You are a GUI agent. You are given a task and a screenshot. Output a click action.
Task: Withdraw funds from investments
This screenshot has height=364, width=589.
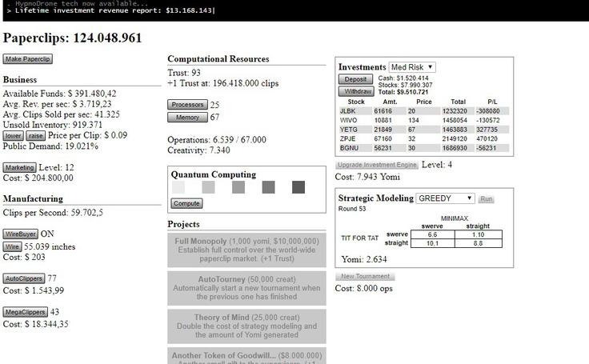pos(356,91)
